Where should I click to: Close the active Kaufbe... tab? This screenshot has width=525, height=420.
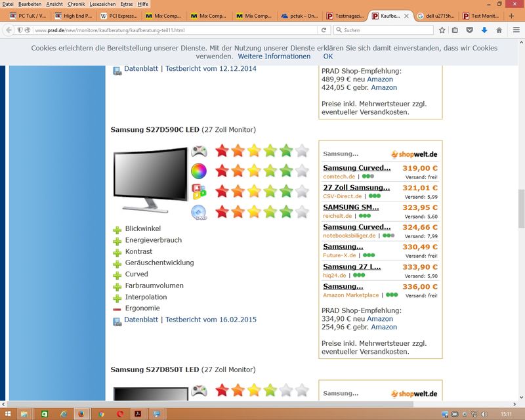[x=406, y=16]
